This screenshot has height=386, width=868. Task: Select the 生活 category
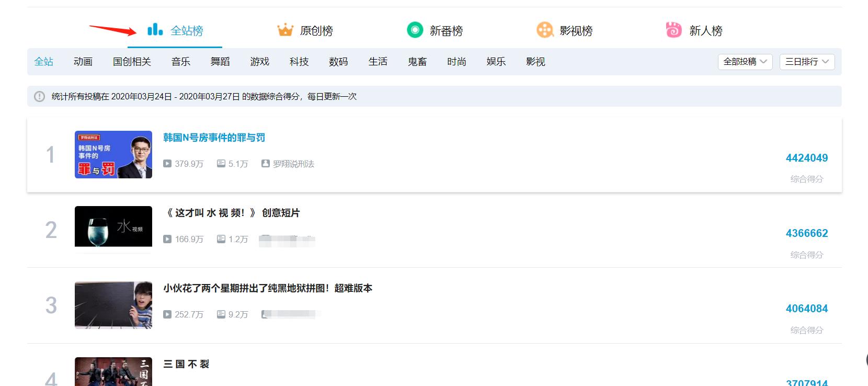tap(378, 62)
